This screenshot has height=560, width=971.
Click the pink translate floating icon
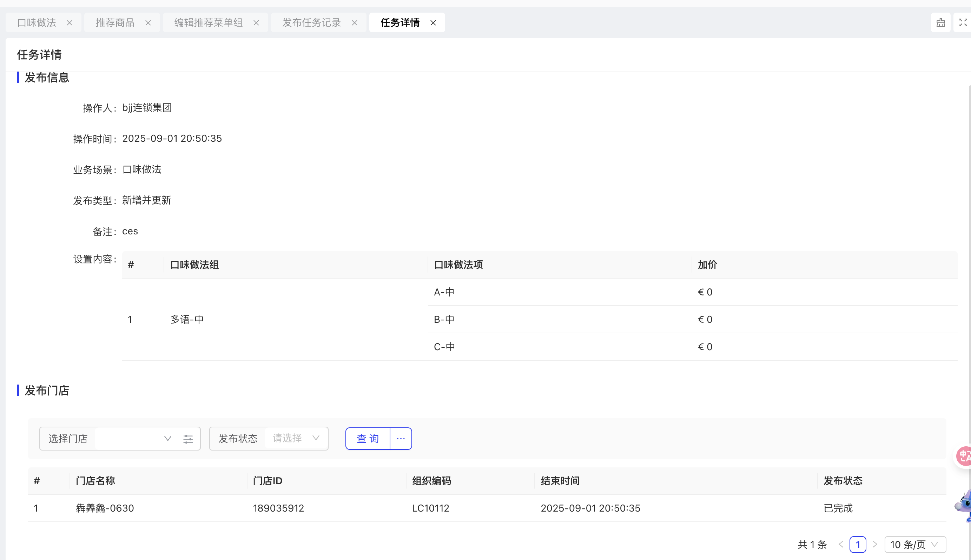point(965,456)
